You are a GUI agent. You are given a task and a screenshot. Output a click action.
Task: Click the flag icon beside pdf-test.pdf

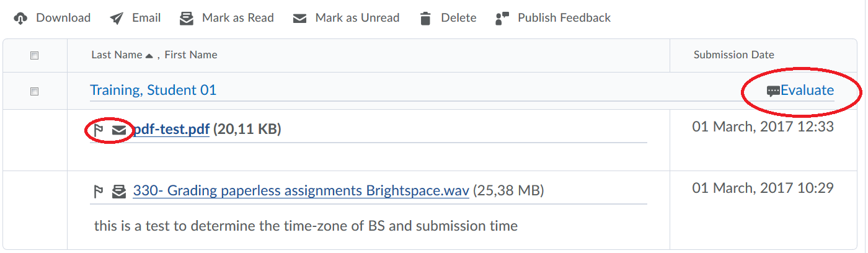(x=98, y=130)
